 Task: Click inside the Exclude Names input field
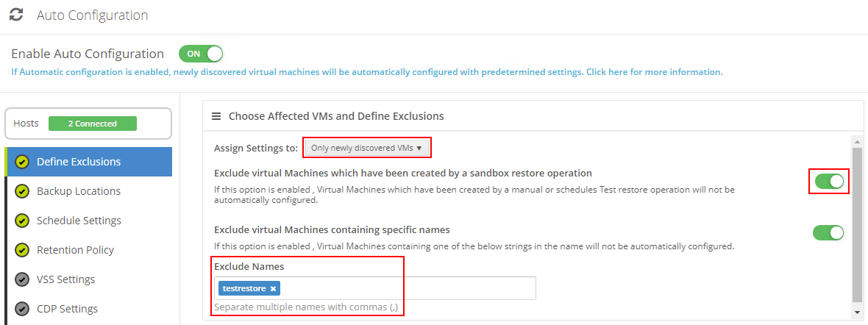[x=408, y=288]
